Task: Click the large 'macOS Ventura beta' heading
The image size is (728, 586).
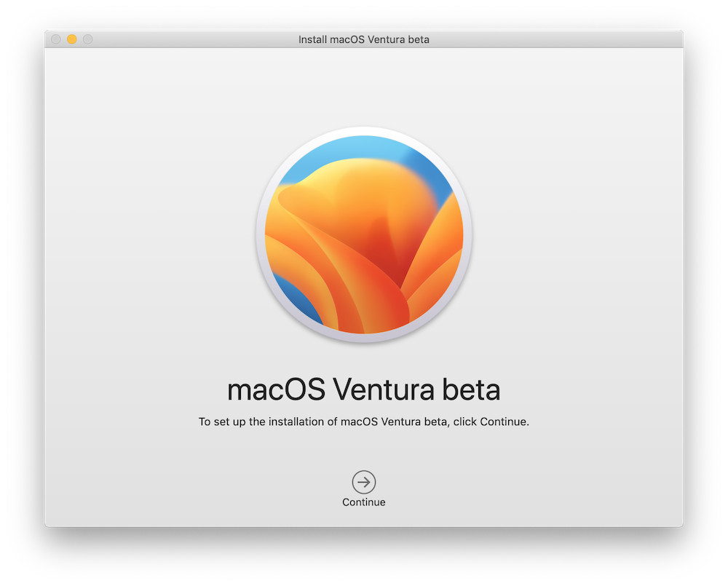Action: coord(363,389)
